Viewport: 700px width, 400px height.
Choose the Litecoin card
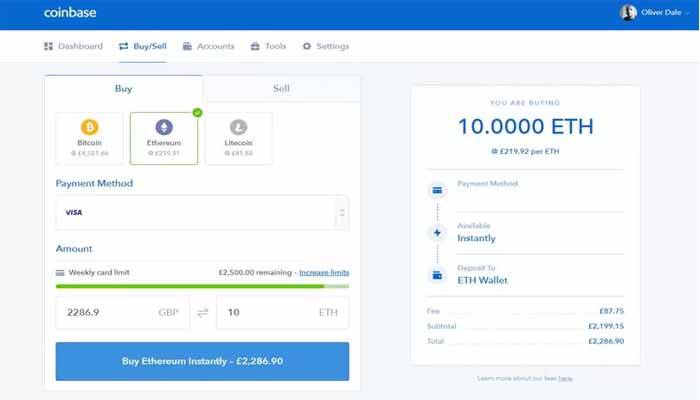point(238,138)
